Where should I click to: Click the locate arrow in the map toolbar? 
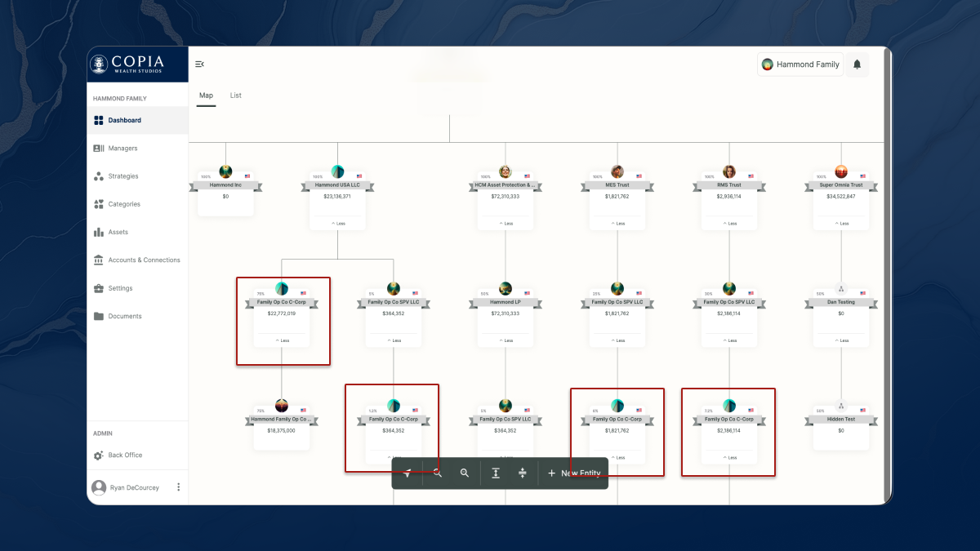tap(407, 473)
